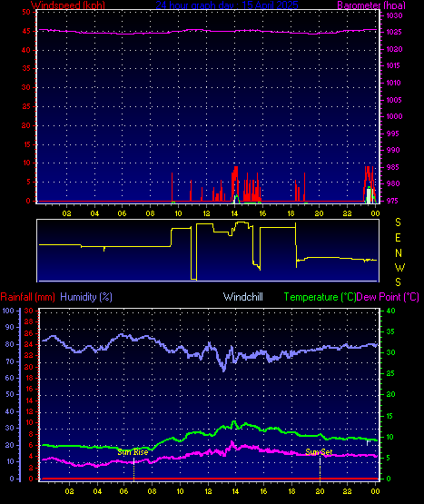Click the W wind direction label
Viewport: 424px width, 504px height.
[x=399, y=267]
